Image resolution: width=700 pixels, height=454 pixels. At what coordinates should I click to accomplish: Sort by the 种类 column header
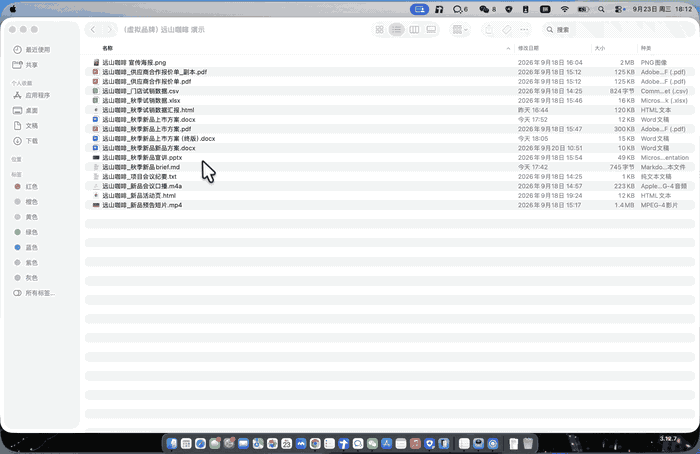646,48
